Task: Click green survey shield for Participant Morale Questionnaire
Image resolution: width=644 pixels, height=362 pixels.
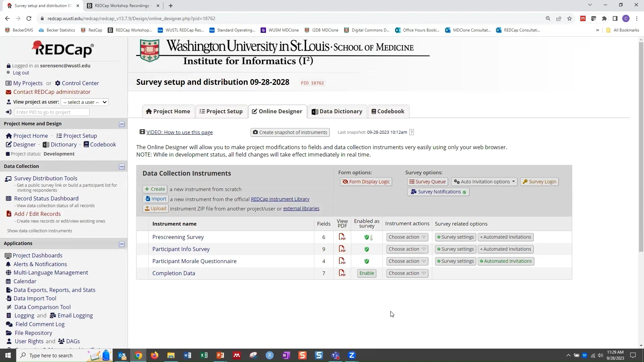Action: pyautogui.click(x=367, y=261)
